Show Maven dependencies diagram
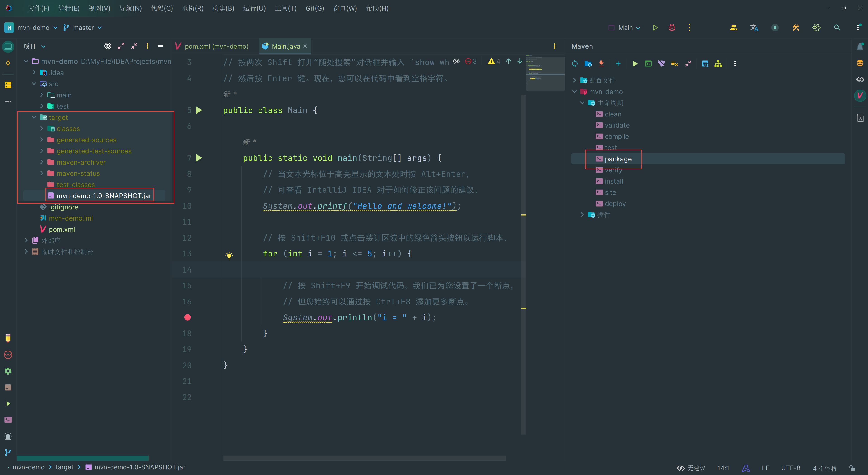The image size is (868, 475). [718, 64]
